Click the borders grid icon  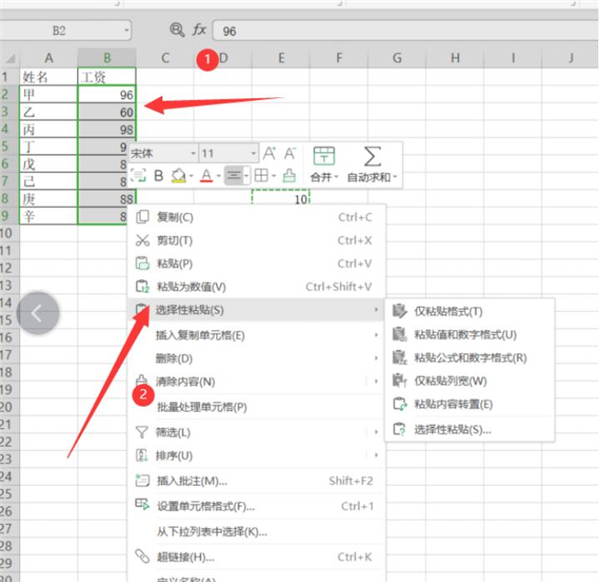(261, 176)
